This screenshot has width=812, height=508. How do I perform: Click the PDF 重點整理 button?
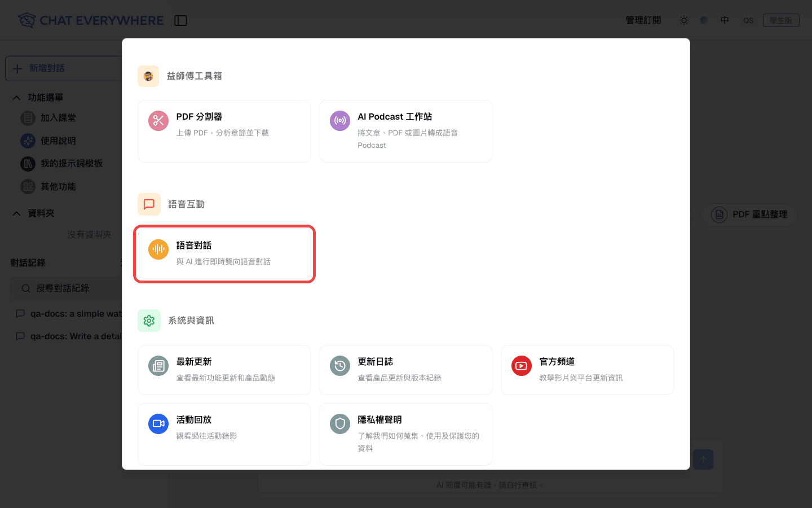749,214
